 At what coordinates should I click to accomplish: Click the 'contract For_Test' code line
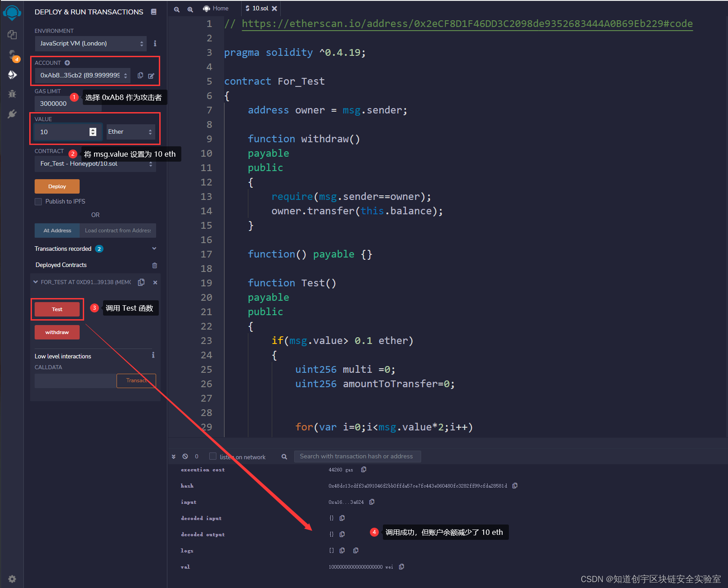(x=274, y=81)
